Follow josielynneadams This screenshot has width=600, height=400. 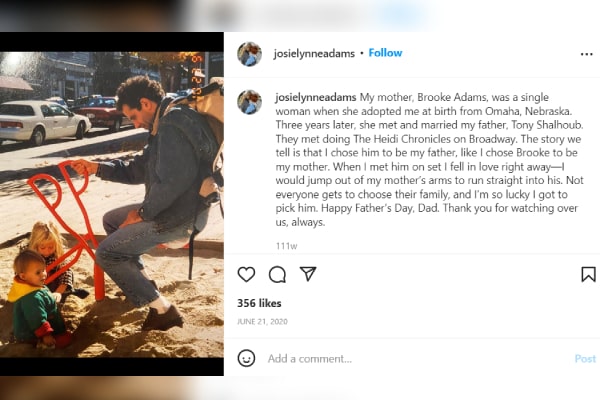tap(385, 53)
